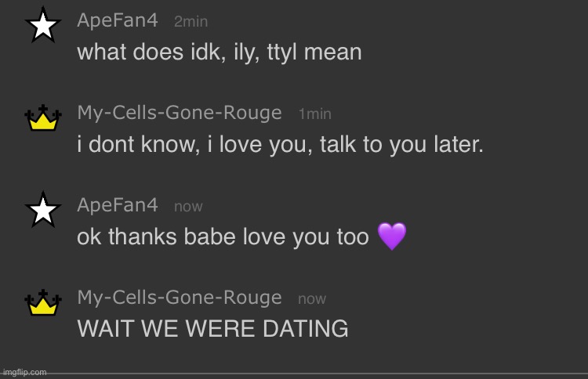Click the imgflip.com watermark

coord(25,372)
